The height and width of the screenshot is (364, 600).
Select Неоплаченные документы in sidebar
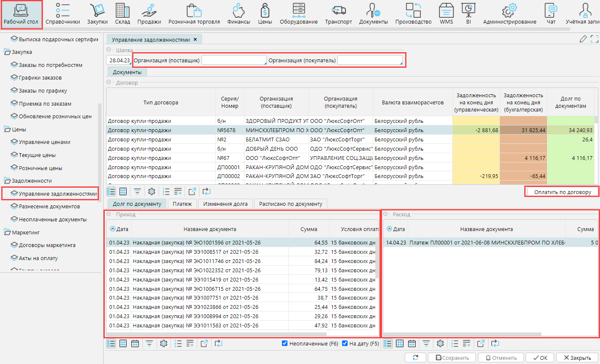[x=53, y=220]
